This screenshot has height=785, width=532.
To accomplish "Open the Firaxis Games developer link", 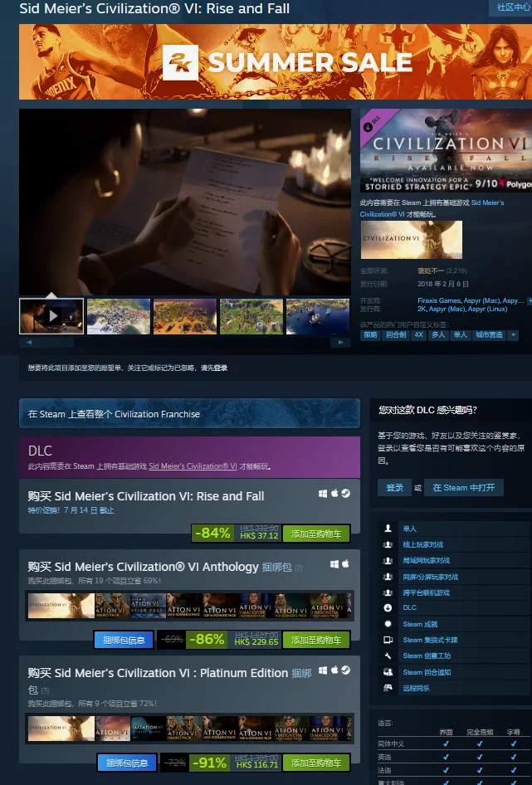I will pos(439,300).
